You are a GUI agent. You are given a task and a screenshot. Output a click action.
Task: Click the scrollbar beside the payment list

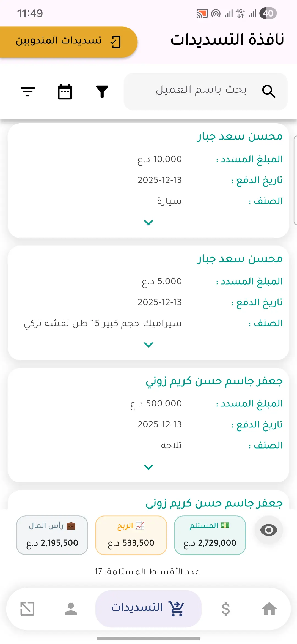pos(295,180)
